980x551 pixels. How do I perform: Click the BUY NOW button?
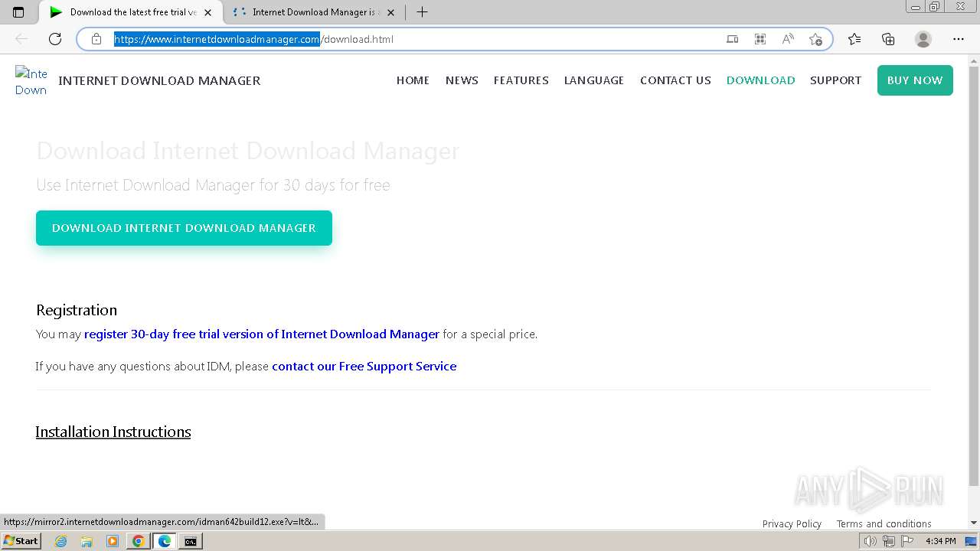[915, 80]
